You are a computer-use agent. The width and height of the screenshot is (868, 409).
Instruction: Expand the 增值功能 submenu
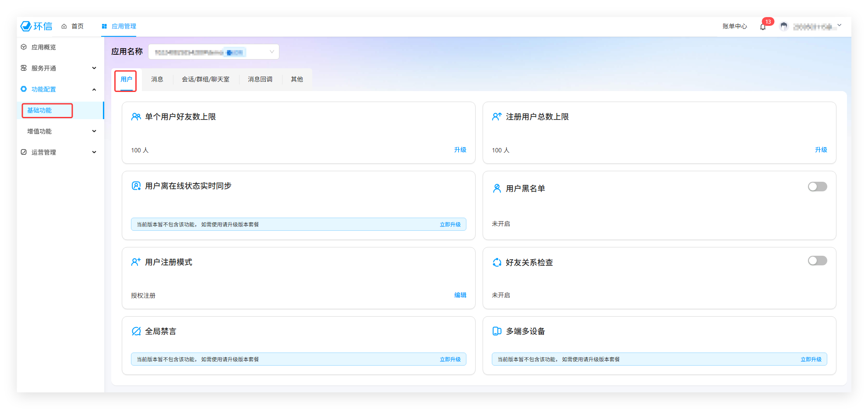[61, 131]
